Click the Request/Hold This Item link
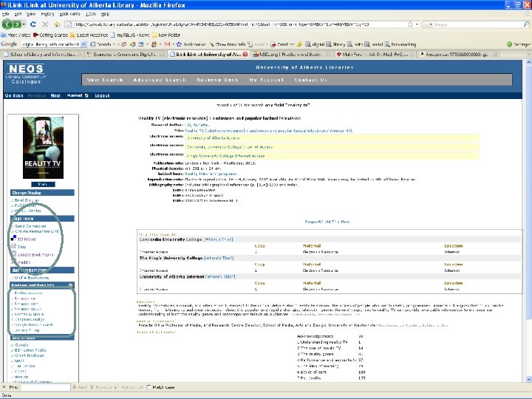 327,221
